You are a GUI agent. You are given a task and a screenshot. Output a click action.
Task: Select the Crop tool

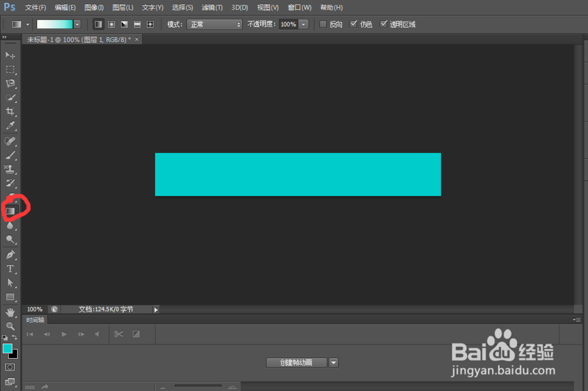[x=10, y=111]
